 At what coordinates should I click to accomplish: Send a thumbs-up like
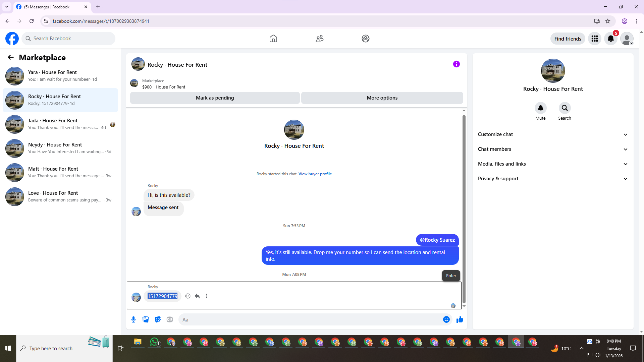460,319
